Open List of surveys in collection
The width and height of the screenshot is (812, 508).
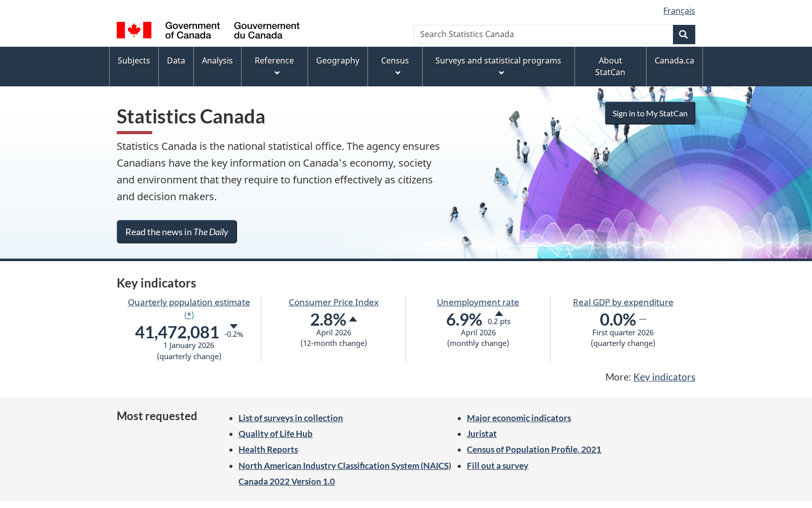point(291,418)
